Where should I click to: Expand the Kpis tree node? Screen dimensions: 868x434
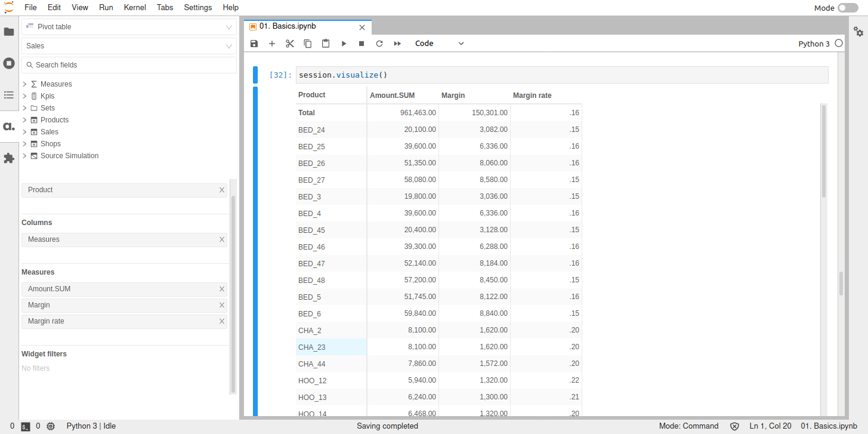tap(24, 96)
